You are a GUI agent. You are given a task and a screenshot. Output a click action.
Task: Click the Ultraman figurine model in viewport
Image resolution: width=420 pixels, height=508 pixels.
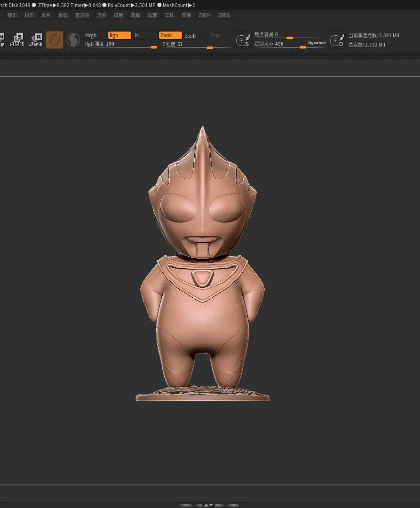[202, 263]
